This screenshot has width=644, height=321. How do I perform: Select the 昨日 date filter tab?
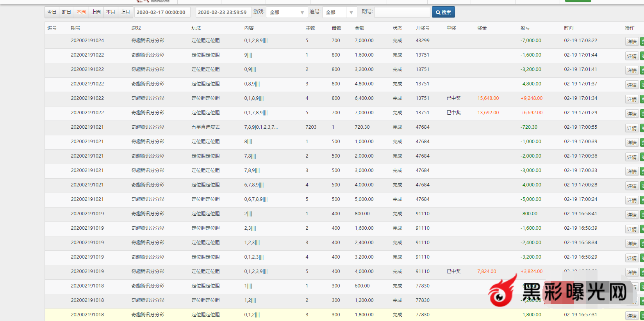click(66, 12)
